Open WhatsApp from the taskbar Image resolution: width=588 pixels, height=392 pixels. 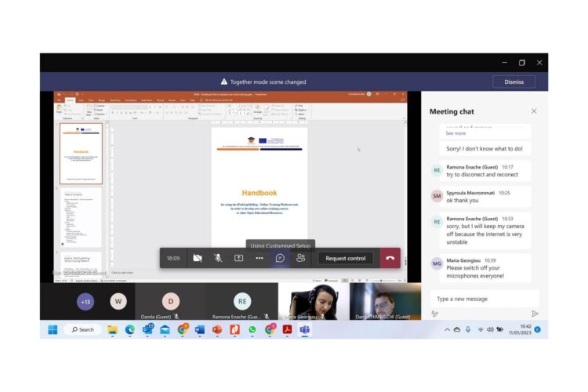tap(252, 330)
